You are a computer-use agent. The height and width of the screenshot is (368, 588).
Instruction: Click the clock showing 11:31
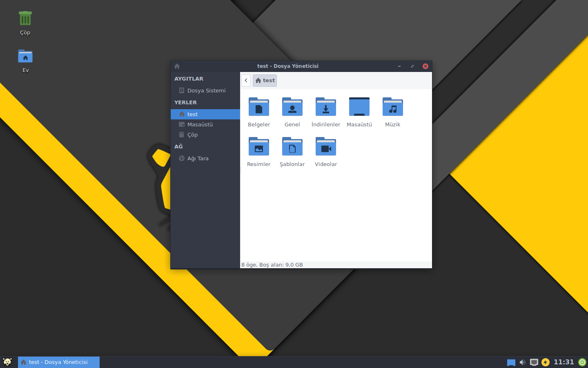564,362
